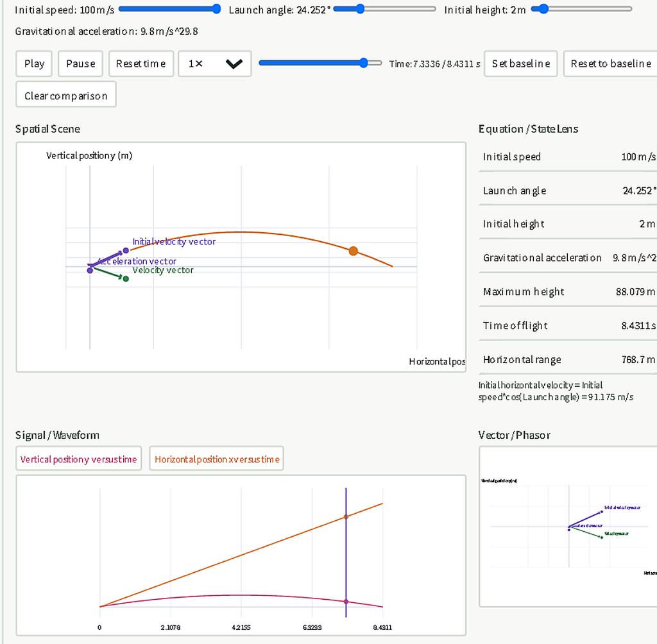The height and width of the screenshot is (644, 657).
Task: Click the Vector / Phasor diagram thumbnail
Action: pos(568,526)
